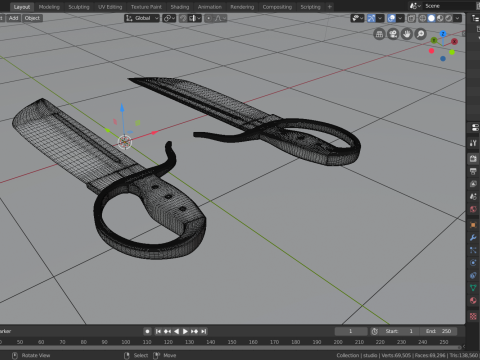
Task: Switch to solid viewport shading
Action: (431, 18)
